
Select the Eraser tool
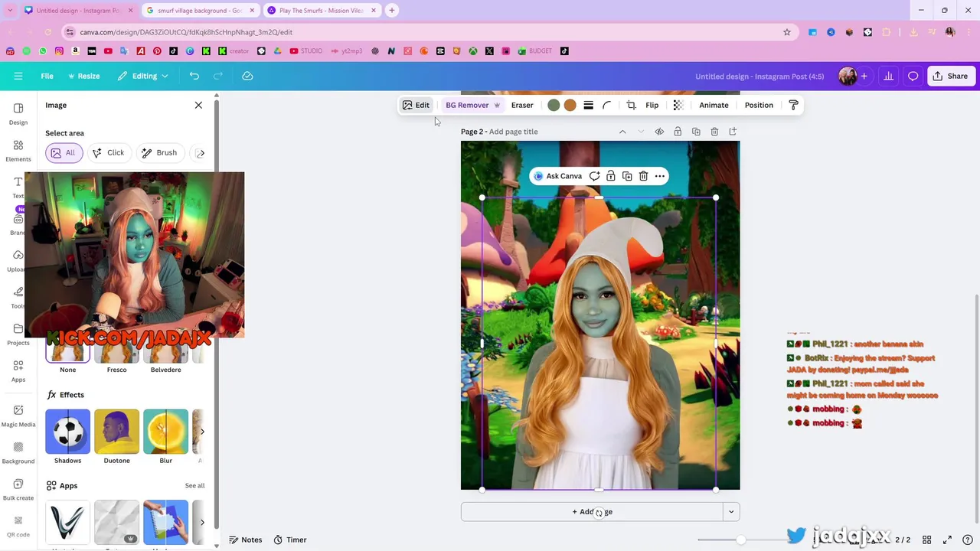(522, 105)
